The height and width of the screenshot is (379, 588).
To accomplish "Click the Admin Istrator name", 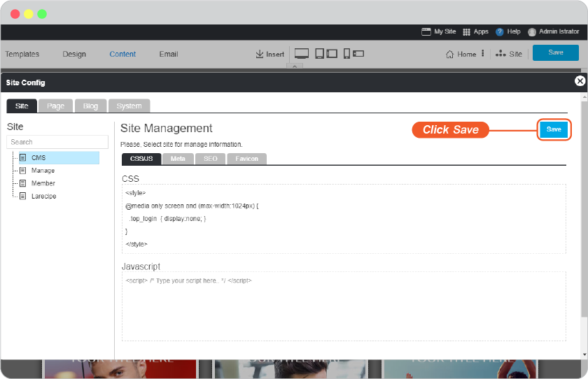I will coord(559,31).
